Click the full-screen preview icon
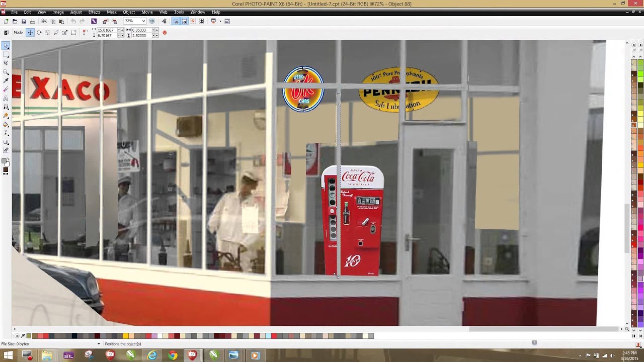 click(152, 21)
